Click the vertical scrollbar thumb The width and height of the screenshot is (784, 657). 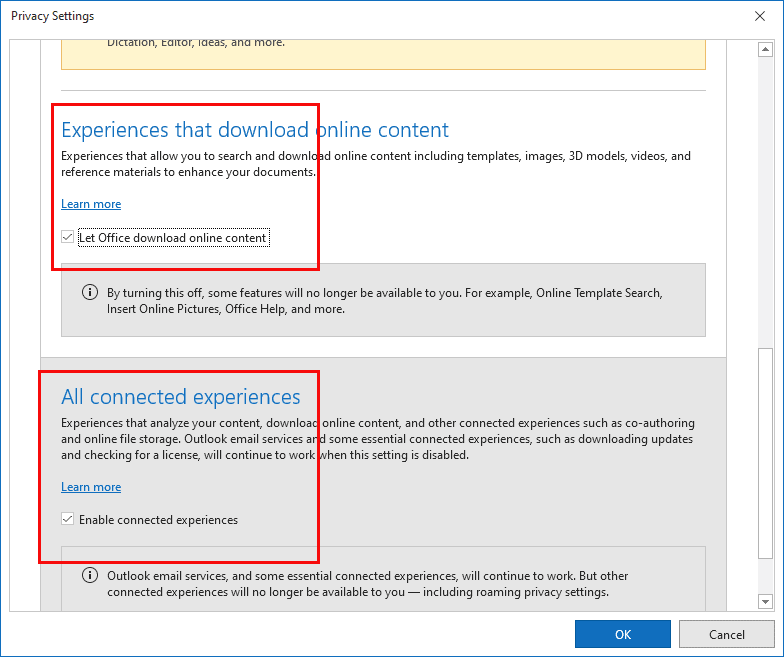point(765,453)
